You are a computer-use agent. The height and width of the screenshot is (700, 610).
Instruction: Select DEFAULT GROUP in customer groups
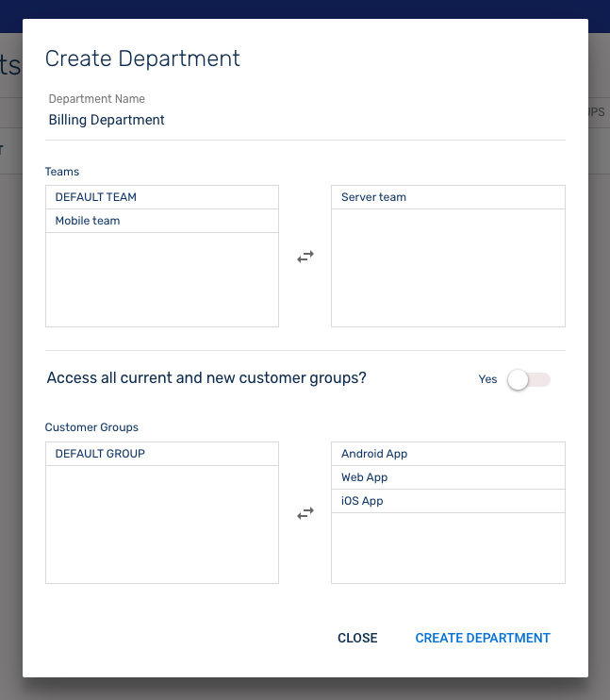click(x=162, y=454)
